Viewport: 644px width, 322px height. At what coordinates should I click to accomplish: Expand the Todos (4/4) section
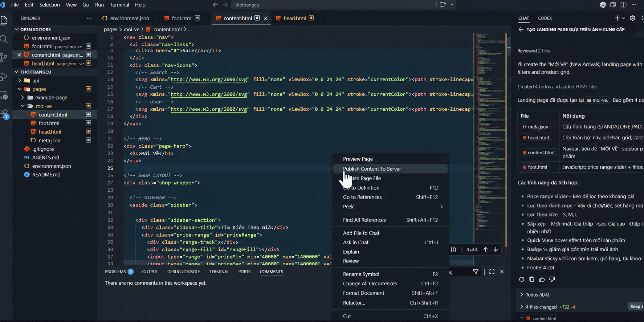[x=522, y=295]
